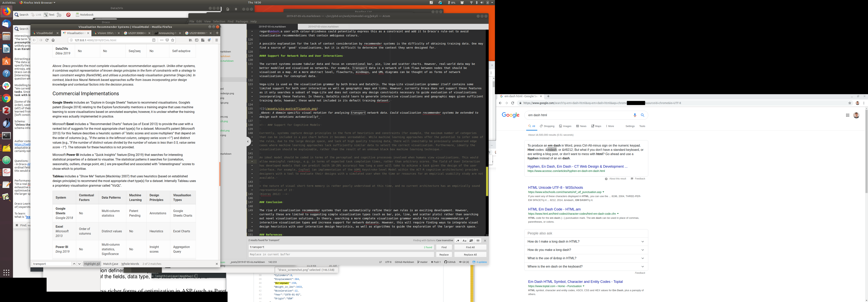This screenshot has width=868, height=302.
Task: Enable Whole Words in Firefox find bar
Action: tap(130, 264)
